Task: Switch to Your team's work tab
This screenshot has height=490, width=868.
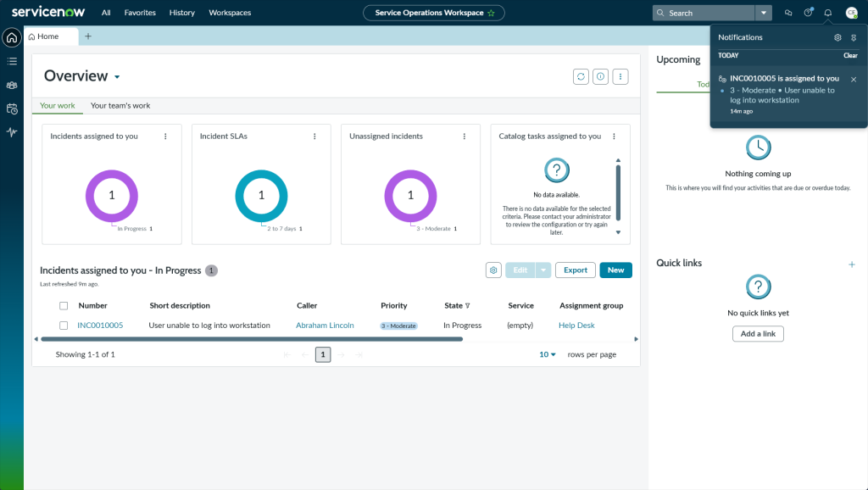Action: click(120, 106)
